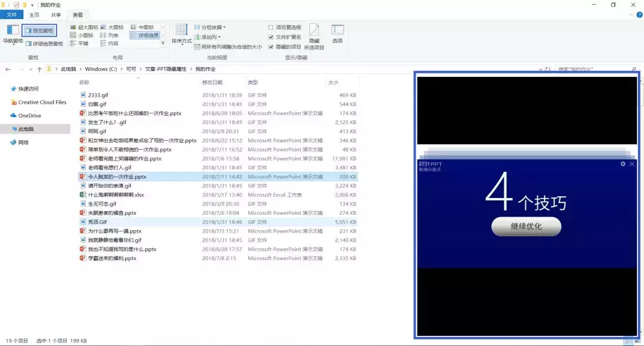Screen dimensions: 644x346
Task: Select OneDrive in the sidebar
Action: [x=26, y=116]
